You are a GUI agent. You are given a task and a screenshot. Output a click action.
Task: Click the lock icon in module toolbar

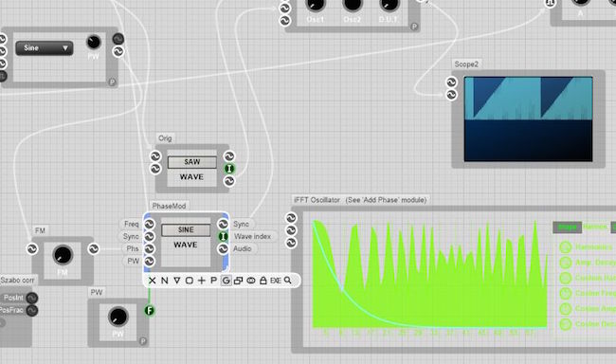click(263, 281)
